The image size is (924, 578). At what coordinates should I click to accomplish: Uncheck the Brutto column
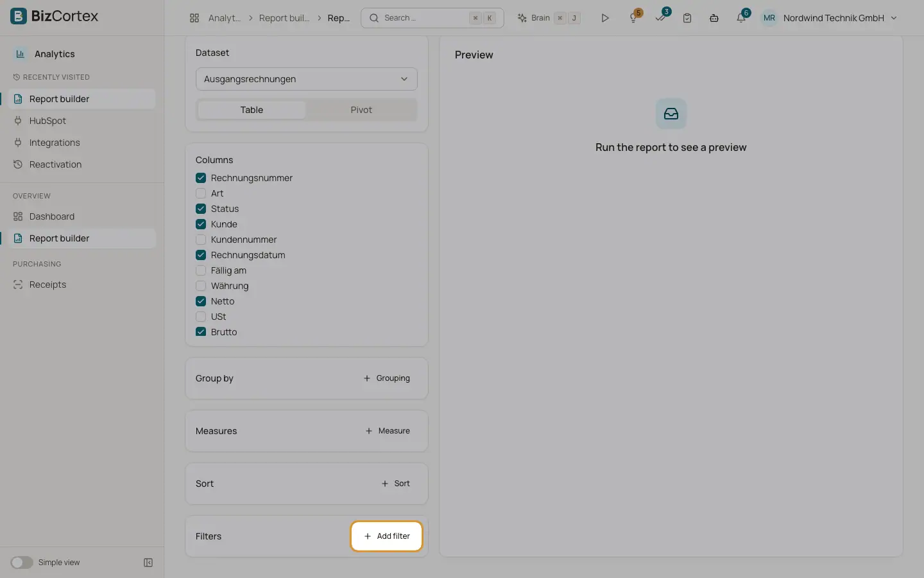(x=201, y=332)
